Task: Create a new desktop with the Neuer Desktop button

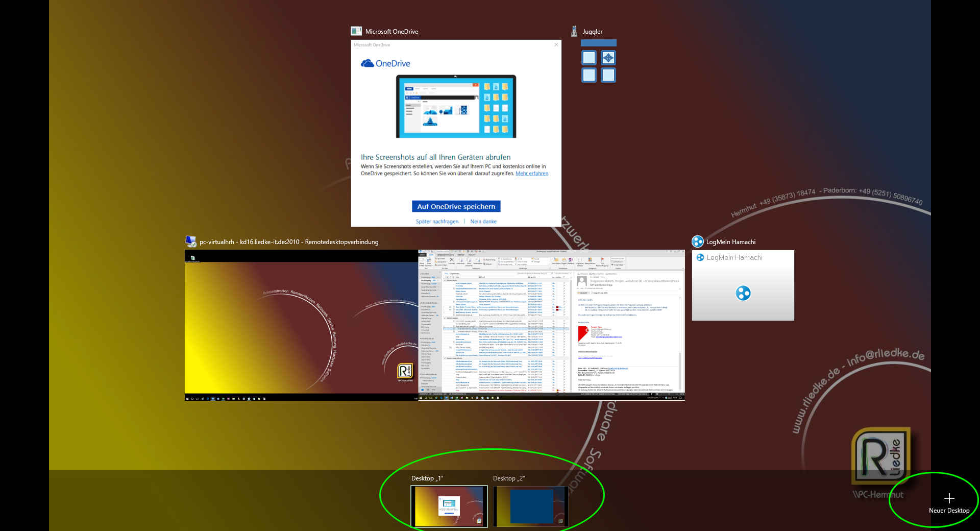Action: click(x=949, y=499)
